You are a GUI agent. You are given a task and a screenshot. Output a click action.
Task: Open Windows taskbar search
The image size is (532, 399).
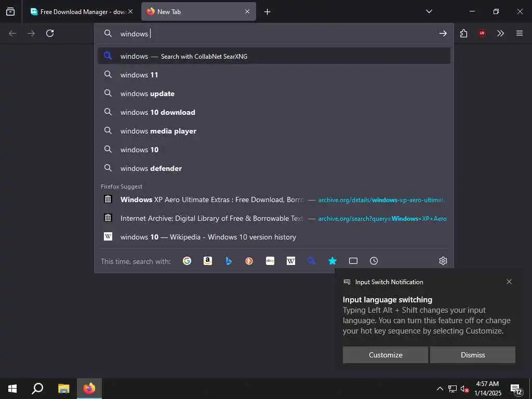pos(37,389)
